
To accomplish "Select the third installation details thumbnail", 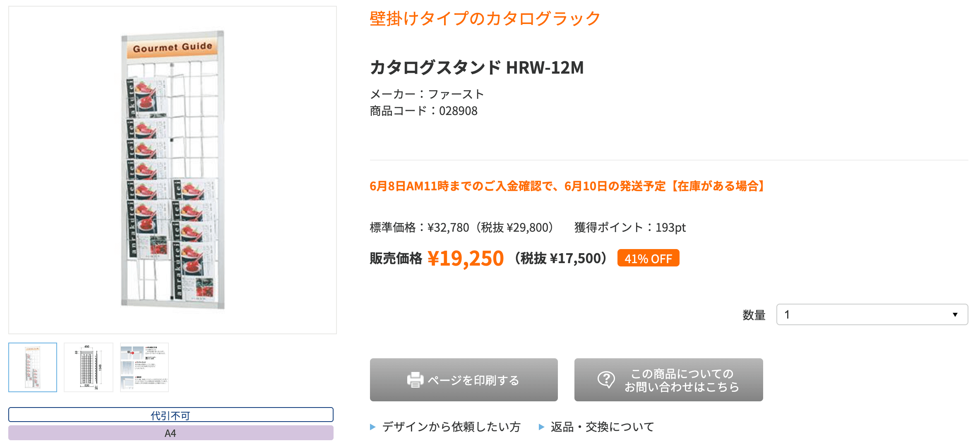I will click(x=144, y=367).
